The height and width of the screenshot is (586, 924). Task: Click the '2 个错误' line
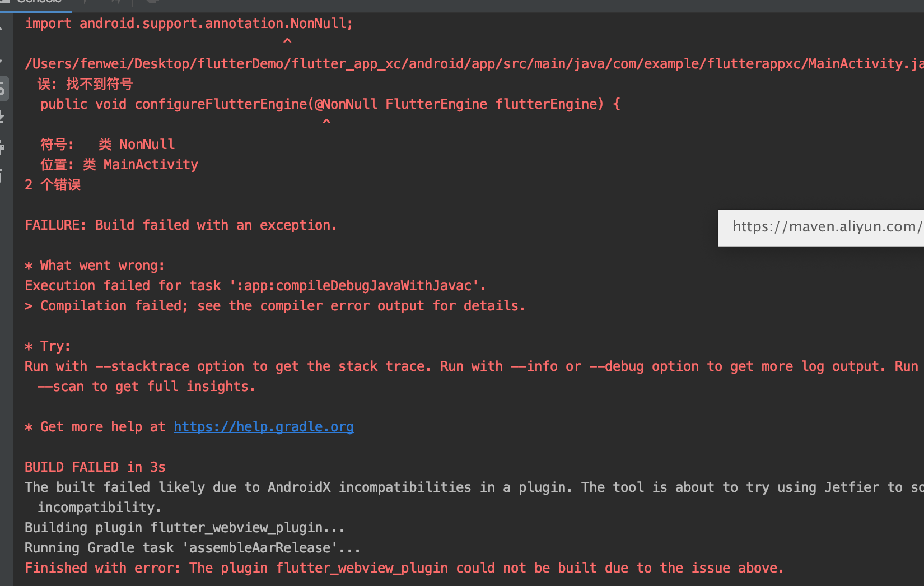(53, 185)
